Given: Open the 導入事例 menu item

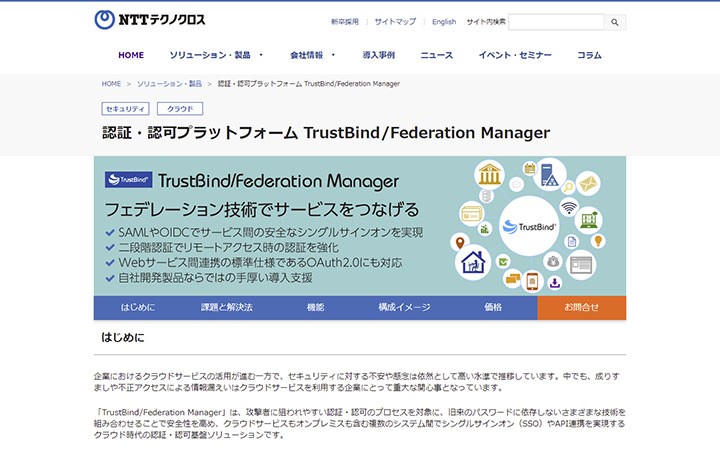Looking at the screenshot, I should [x=378, y=55].
